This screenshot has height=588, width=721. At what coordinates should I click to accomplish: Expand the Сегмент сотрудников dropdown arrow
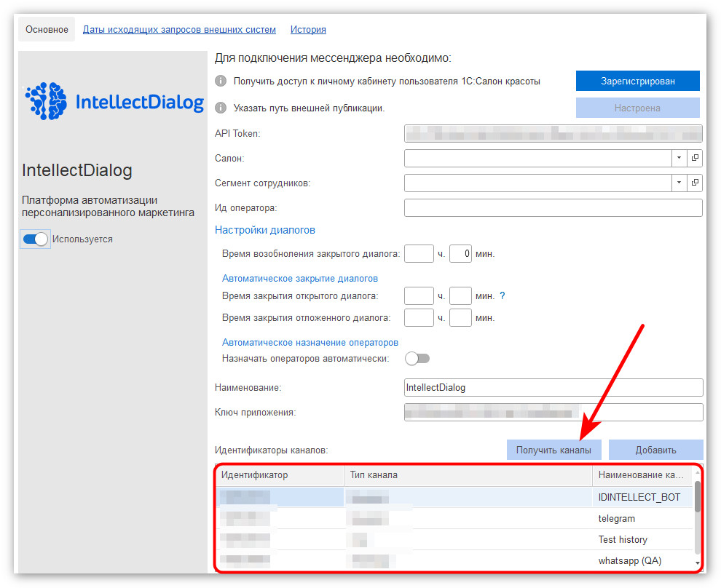(679, 183)
